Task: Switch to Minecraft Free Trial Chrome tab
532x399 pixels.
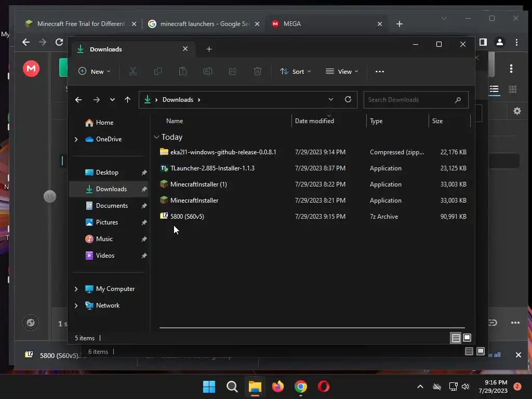Action: point(81,24)
